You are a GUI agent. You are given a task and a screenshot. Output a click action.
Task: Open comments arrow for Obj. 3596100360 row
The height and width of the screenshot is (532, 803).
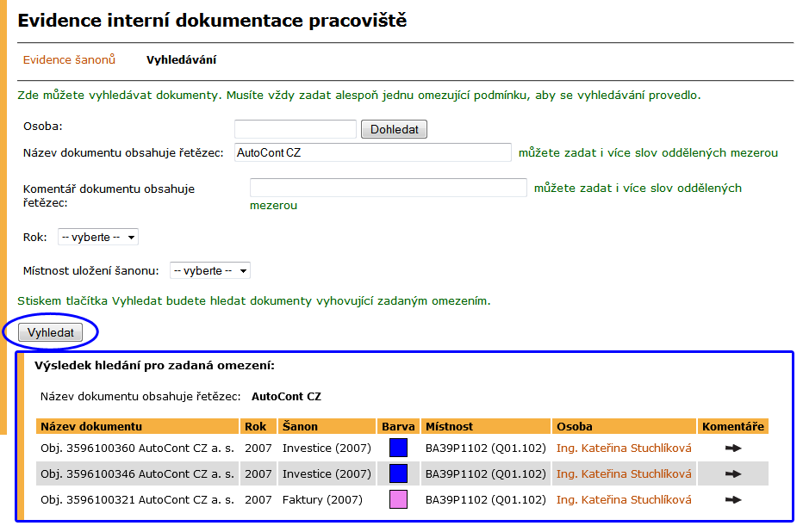tap(733, 448)
